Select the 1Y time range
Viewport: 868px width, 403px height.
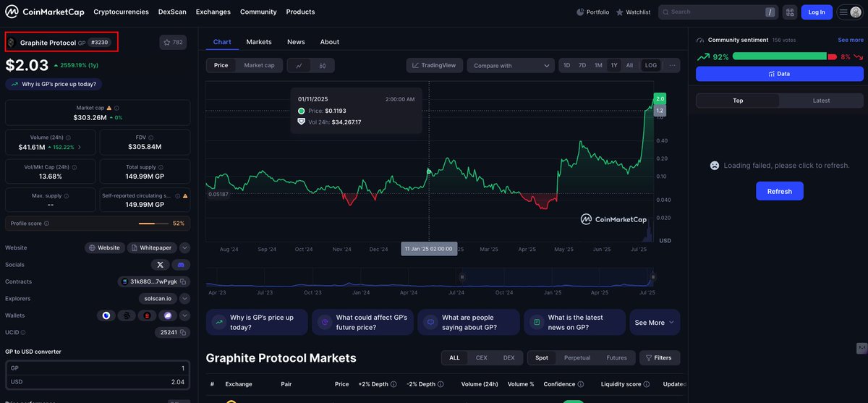click(614, 65)
